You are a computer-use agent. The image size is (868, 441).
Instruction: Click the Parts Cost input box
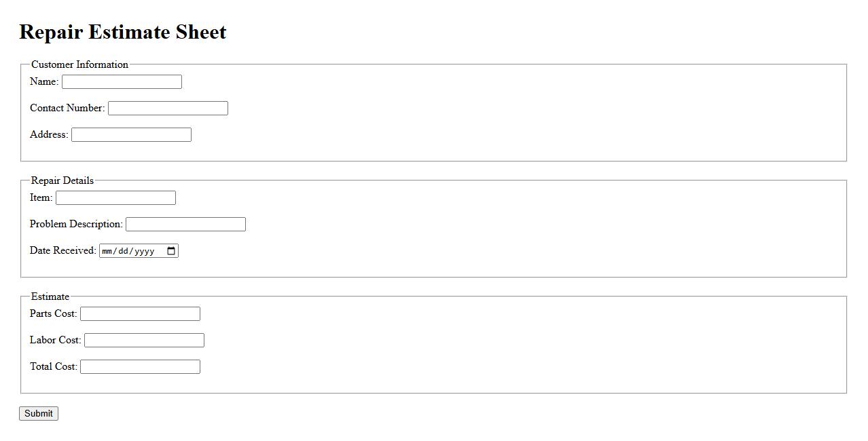(x=140, y=314)
